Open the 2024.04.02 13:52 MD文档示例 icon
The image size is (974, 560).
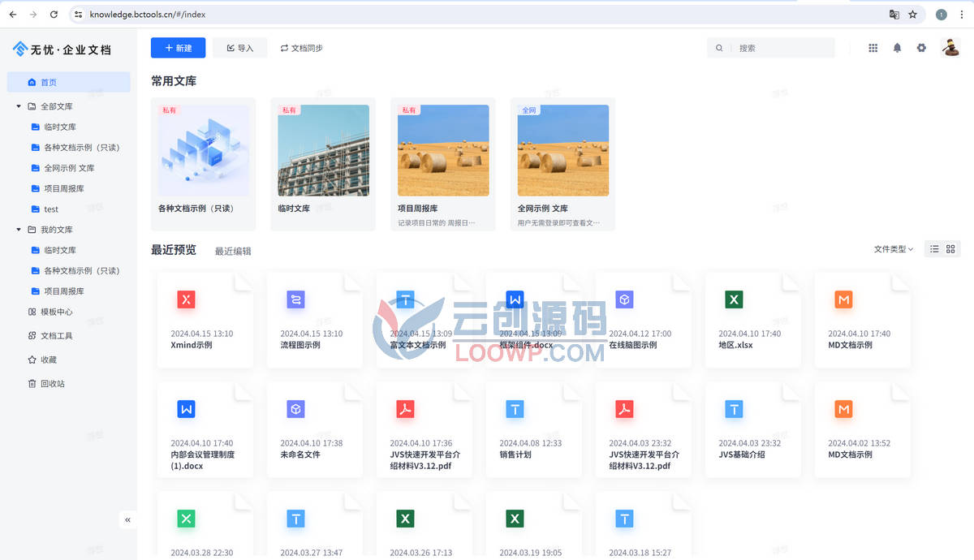(843, 410)
